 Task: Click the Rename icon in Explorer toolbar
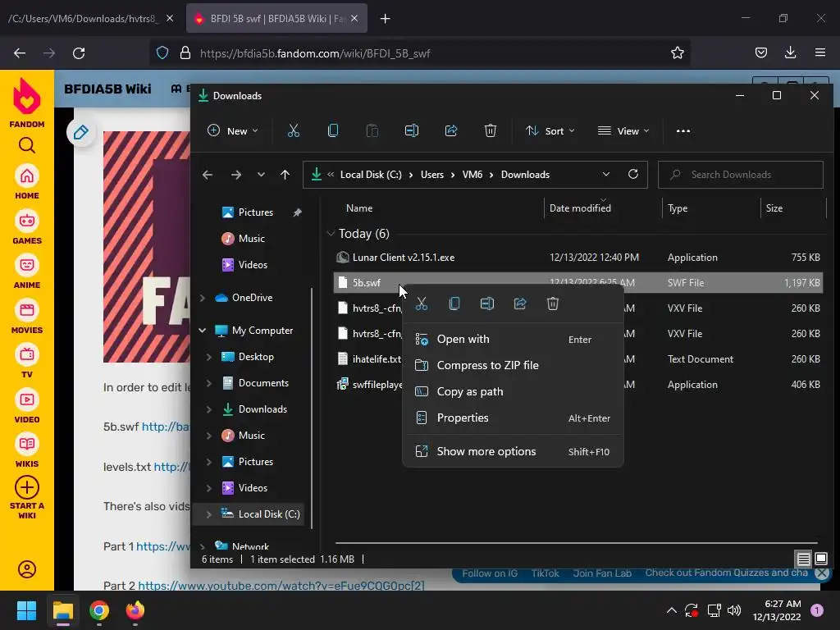(412, 130)
